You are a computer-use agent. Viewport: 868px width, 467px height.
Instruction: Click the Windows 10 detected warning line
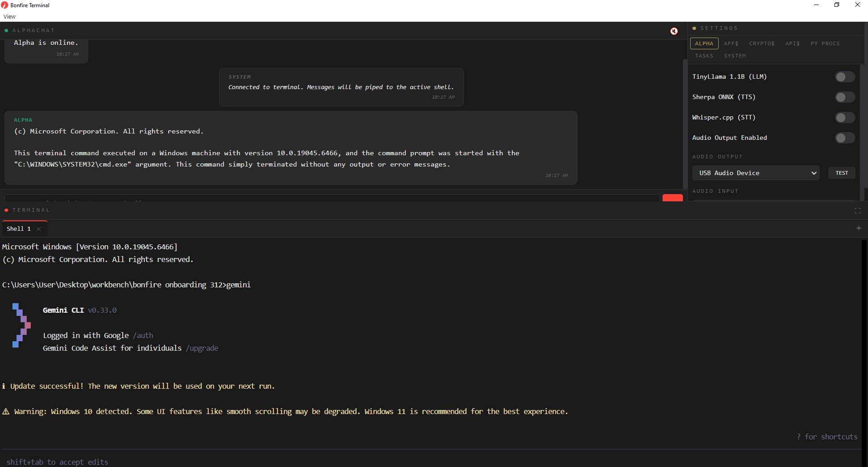285,411
